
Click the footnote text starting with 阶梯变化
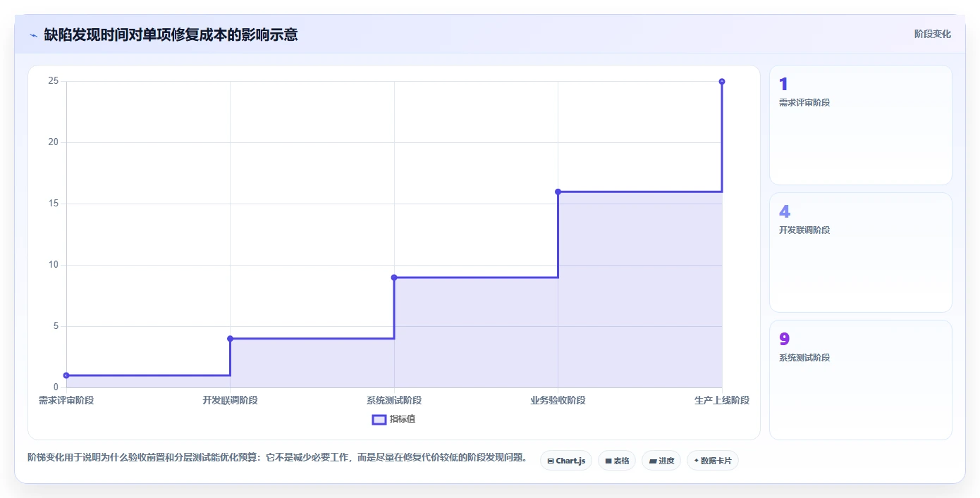(x=278, y=458)
